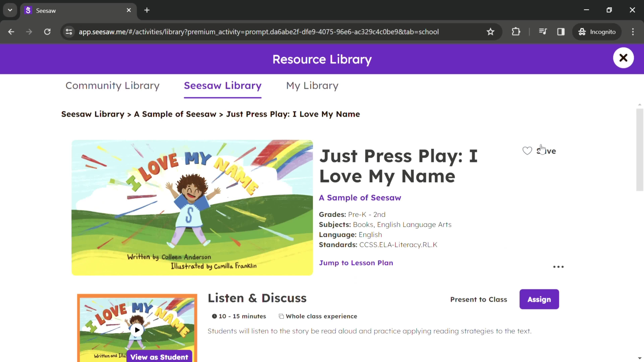Click the Whole class experience label
Image resolution: width=644 pixels, height=362 pixels.
pyautogui.click(x=321, y=316)
